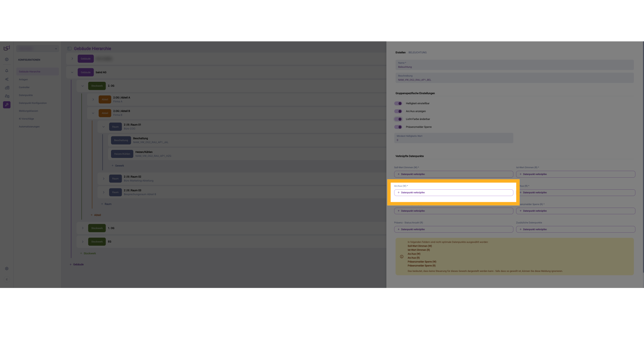Screen dimensions: 644x362
Task: Expand the 2.OG | Abteil A row
Action: tap(93, 100)
